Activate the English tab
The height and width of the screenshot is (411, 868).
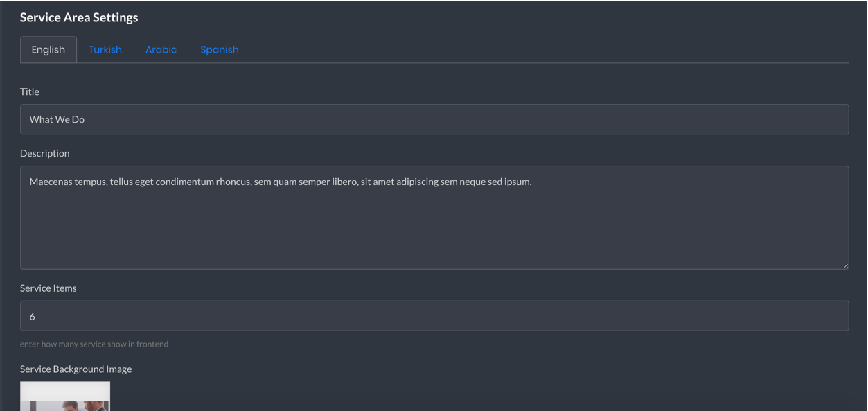pos(48,49)
